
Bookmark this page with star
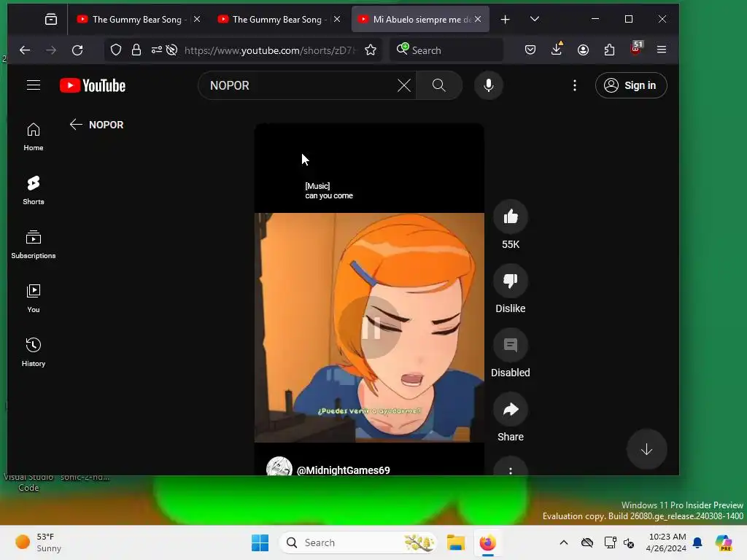click(x=371, y=50)
